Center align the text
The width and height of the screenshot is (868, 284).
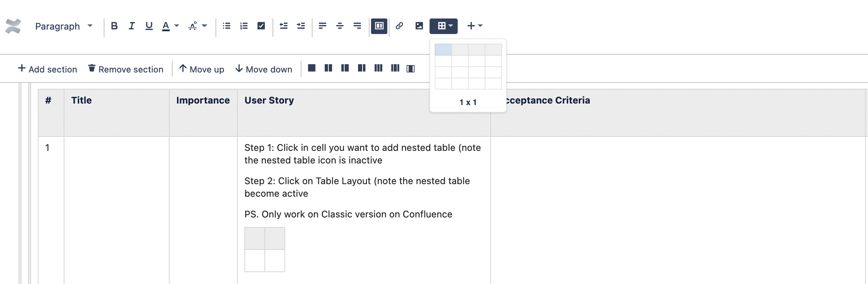(x=340, y=26)
